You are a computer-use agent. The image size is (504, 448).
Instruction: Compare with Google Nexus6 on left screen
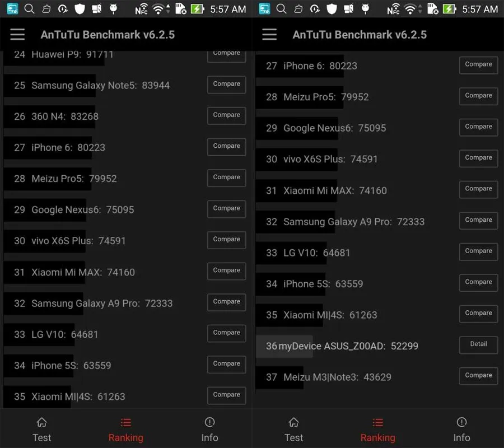tap(227, 209)
